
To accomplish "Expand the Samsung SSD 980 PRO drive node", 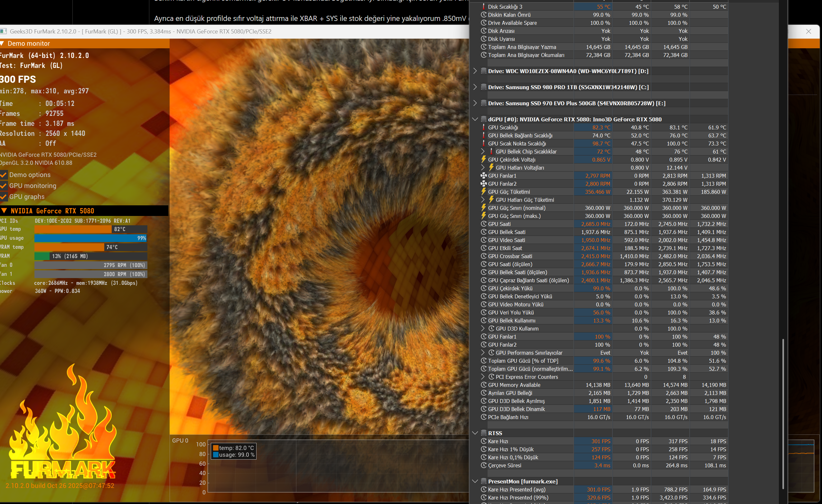I will click(x=475, y=87).
